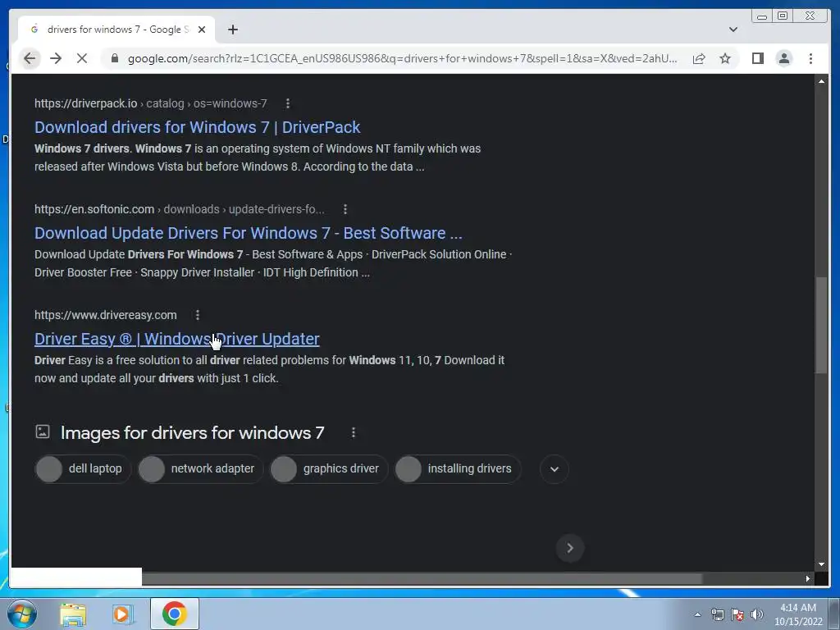840x630 pixels.
Task: Open the Chrome profile menu
Action: [x=783, y=58]
